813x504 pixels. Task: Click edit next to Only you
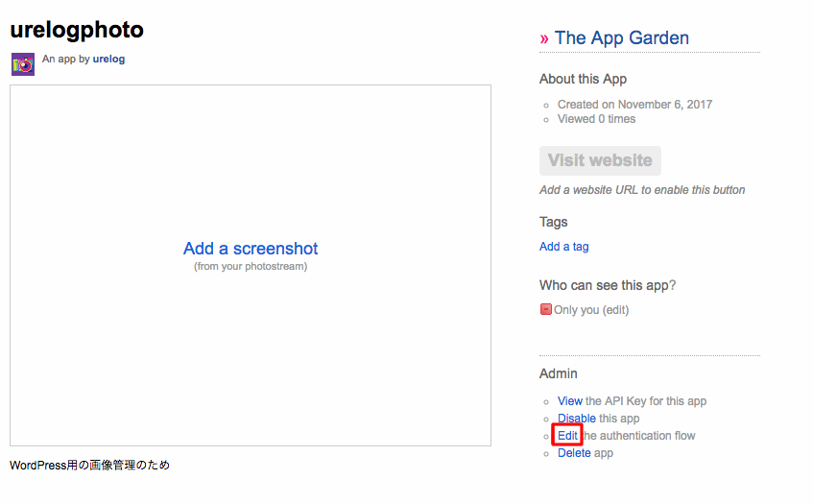[615, 310]
